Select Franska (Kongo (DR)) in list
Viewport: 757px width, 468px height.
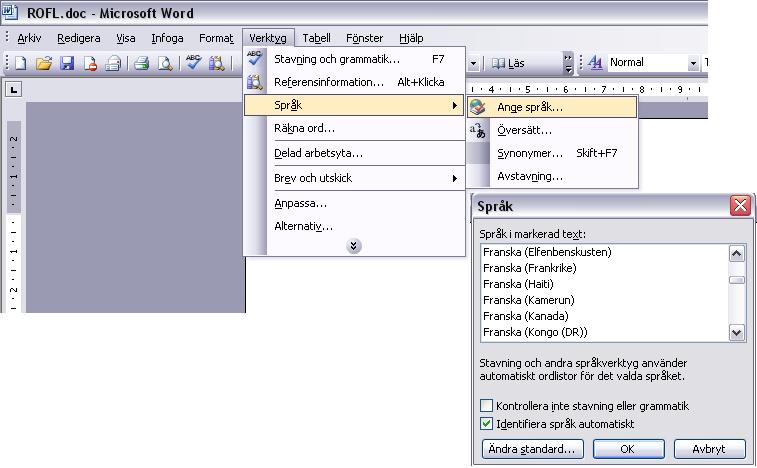[605, 332]
